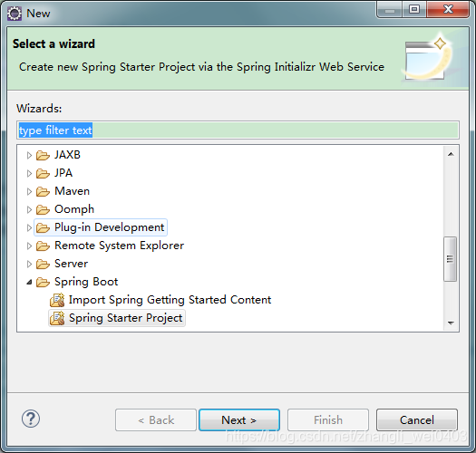The image size is (476, 453).
Task: Click the Import Spring Getting Started Content icon
Action: [x=57, y=300]
